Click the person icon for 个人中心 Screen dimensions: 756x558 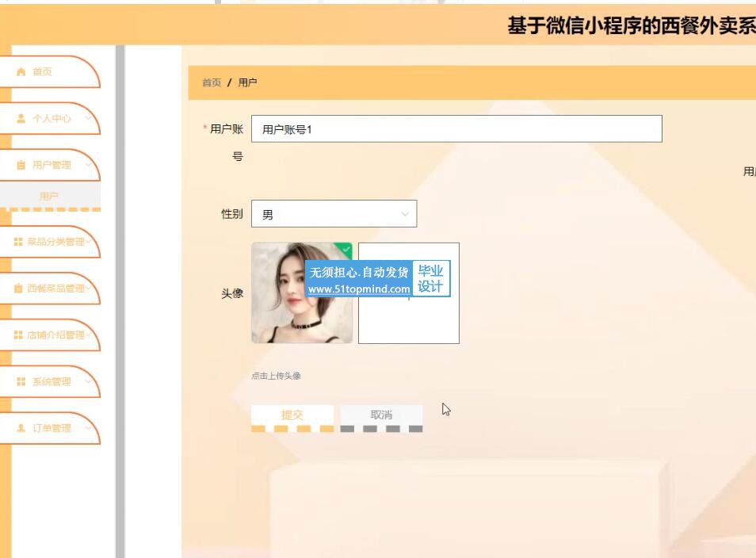pyautogui.click(x=21, y=119)
